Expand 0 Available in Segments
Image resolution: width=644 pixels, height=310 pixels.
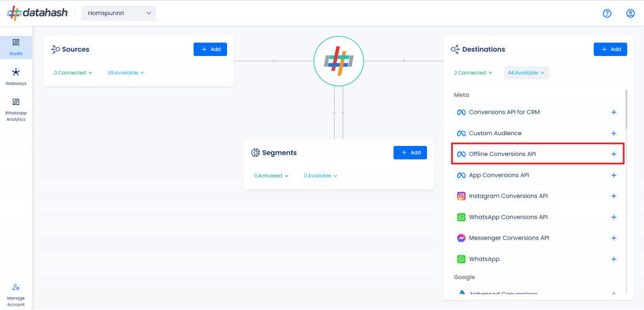coord(320,175)
